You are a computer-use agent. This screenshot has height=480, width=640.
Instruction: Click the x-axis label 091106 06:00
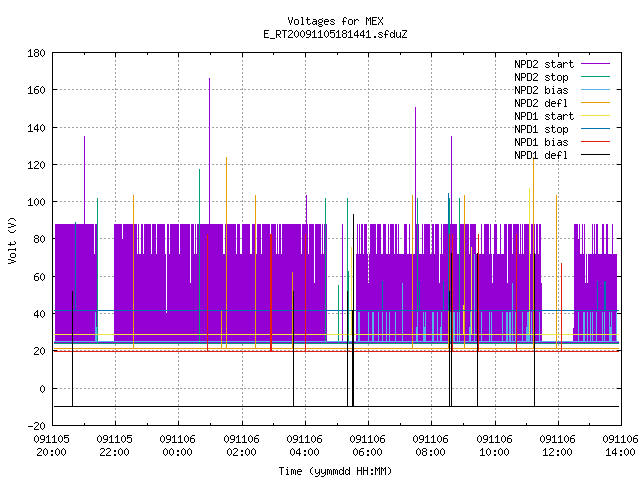(x=368, y=446)
